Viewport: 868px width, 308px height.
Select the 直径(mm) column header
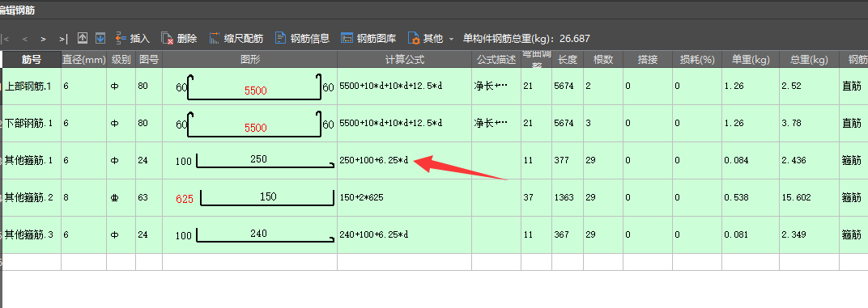[83, 60]
